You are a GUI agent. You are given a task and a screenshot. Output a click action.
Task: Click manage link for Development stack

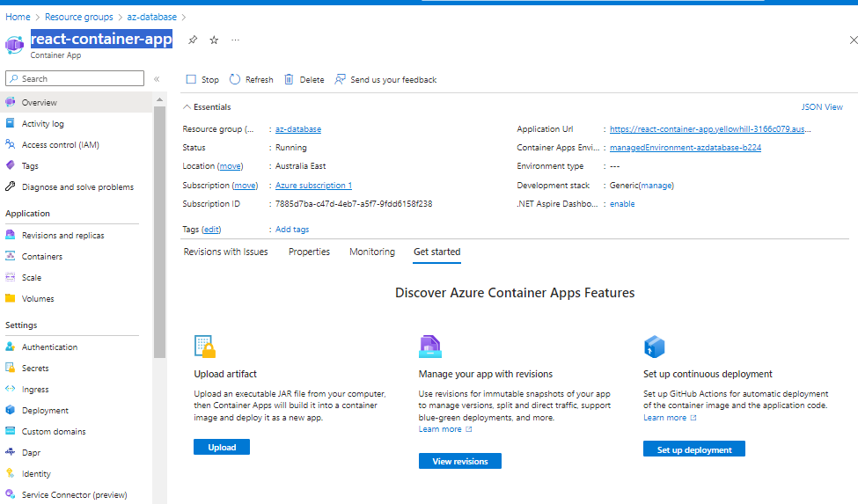656,186
